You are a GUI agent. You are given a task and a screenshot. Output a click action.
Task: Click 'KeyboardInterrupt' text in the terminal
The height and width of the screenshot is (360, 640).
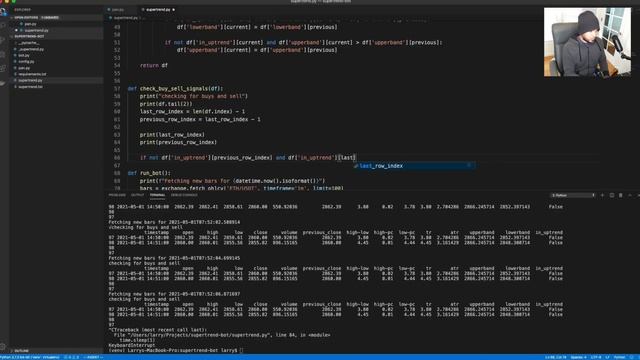coord(132,345)
